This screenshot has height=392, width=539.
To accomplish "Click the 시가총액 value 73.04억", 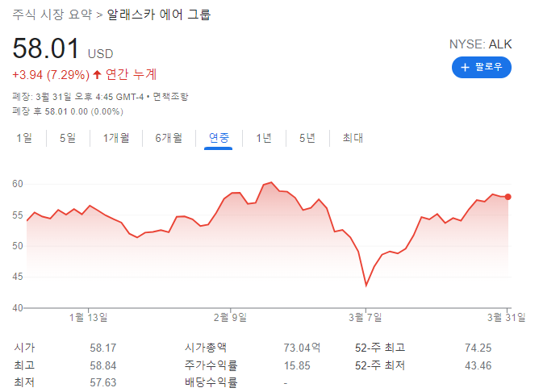I will coord(302,348).
